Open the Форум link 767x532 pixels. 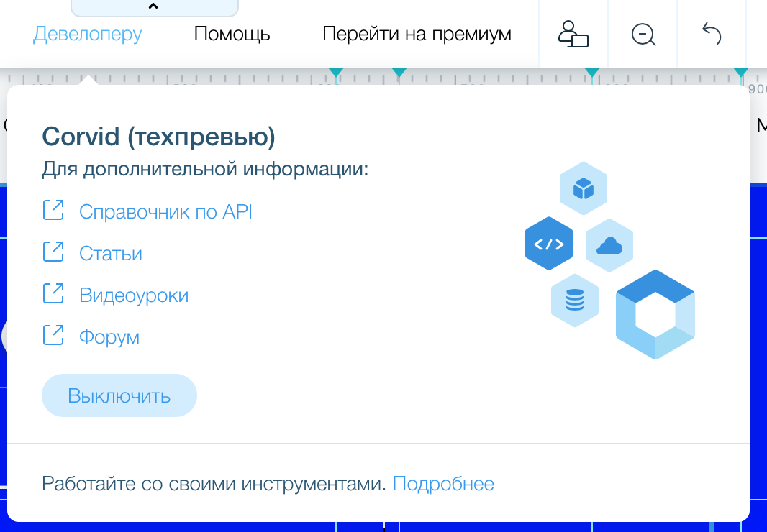point(109,337)
